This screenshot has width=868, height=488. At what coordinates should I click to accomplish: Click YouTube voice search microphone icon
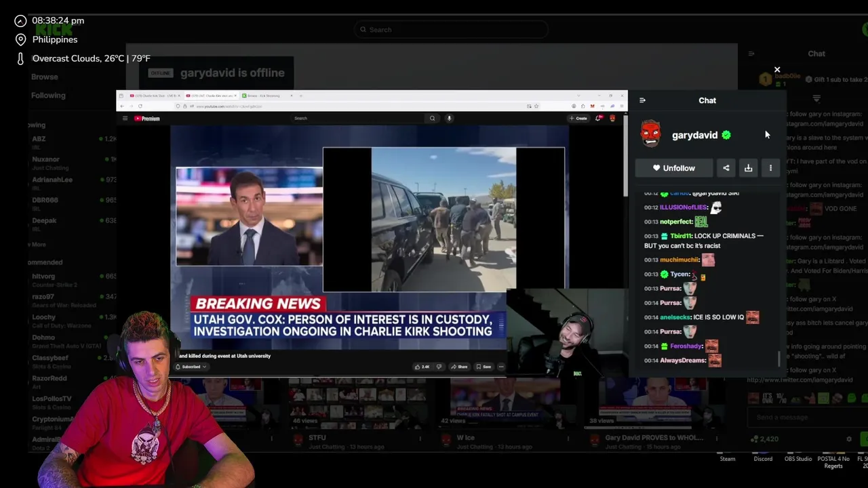click(x=449, y=119)
